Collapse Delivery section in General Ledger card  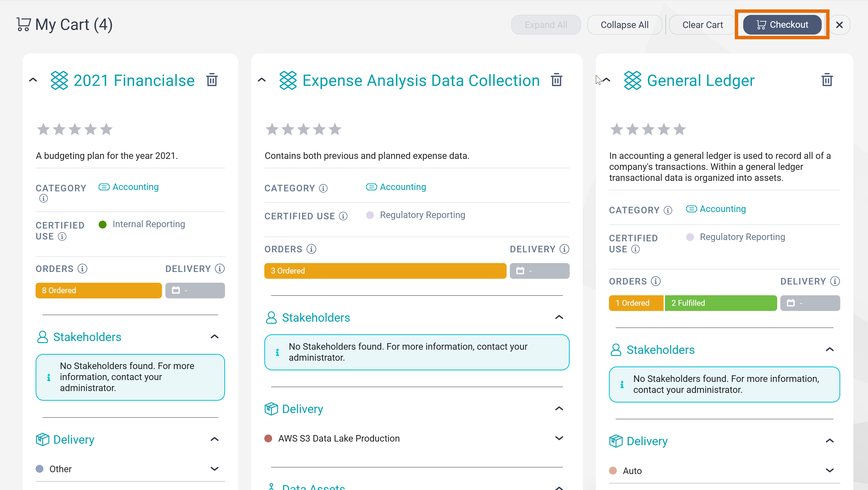pyautogui.click(x=830, y=441)
